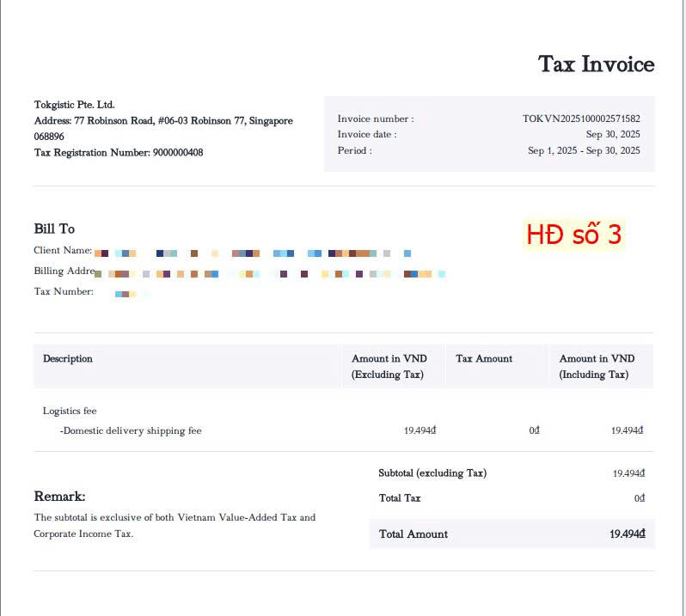
Task: Click the Client Name label
Action: coord(63,251)
